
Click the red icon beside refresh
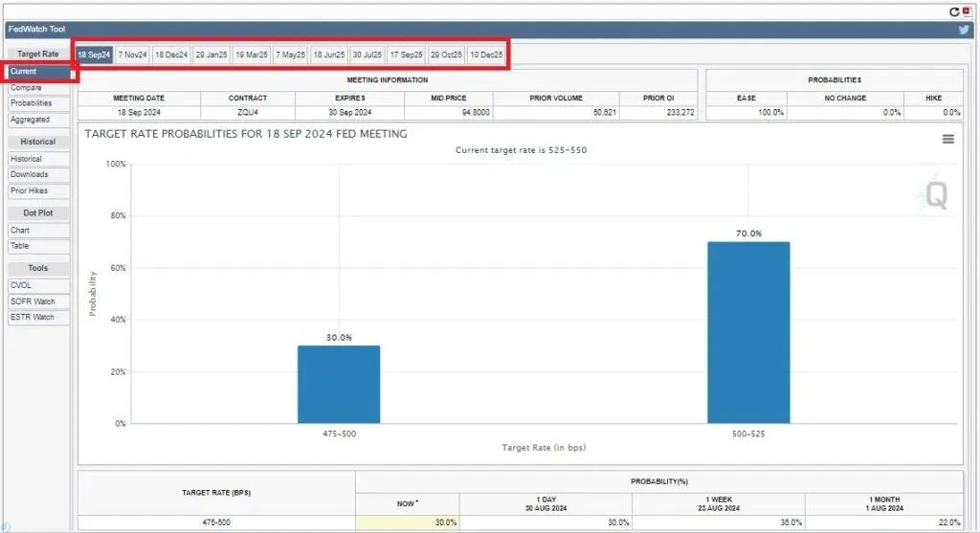(967, 11)
